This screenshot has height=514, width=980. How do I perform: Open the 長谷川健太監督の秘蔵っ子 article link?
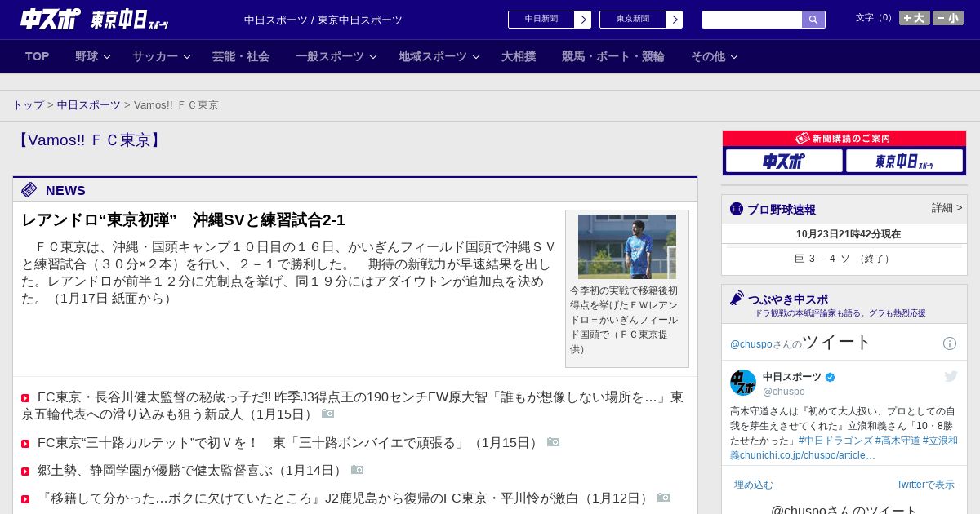(x=352, y=405)
